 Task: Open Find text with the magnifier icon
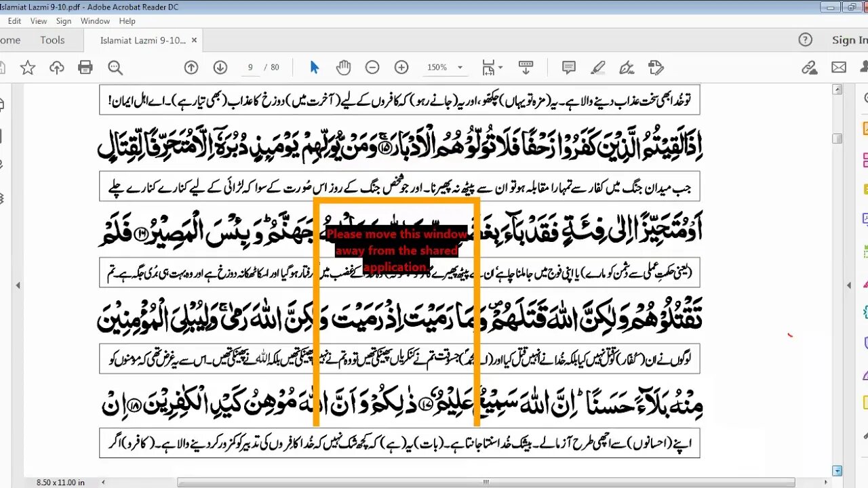pyautogui.click(x=115, y=67)
